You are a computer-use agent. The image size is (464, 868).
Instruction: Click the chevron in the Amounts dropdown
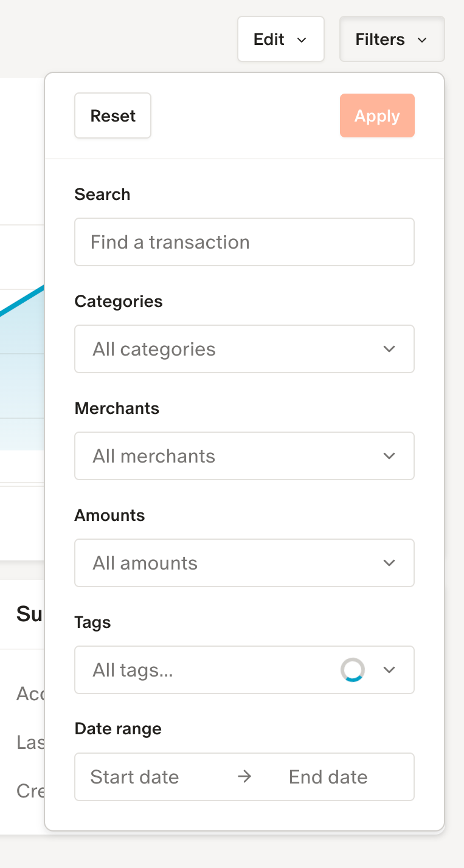coord(389,563)
